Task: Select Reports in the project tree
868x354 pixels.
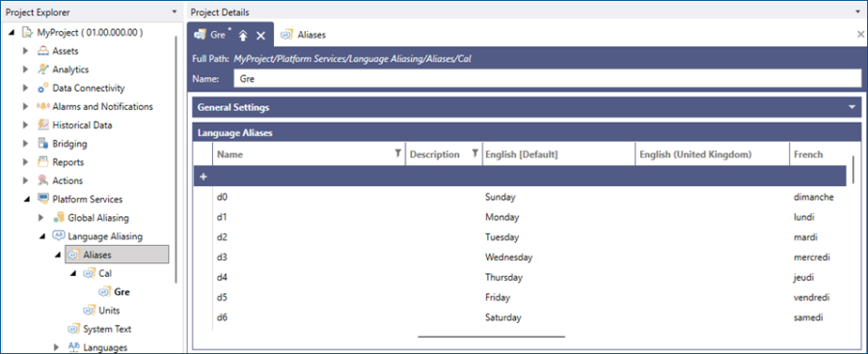Action: point(68,162)
